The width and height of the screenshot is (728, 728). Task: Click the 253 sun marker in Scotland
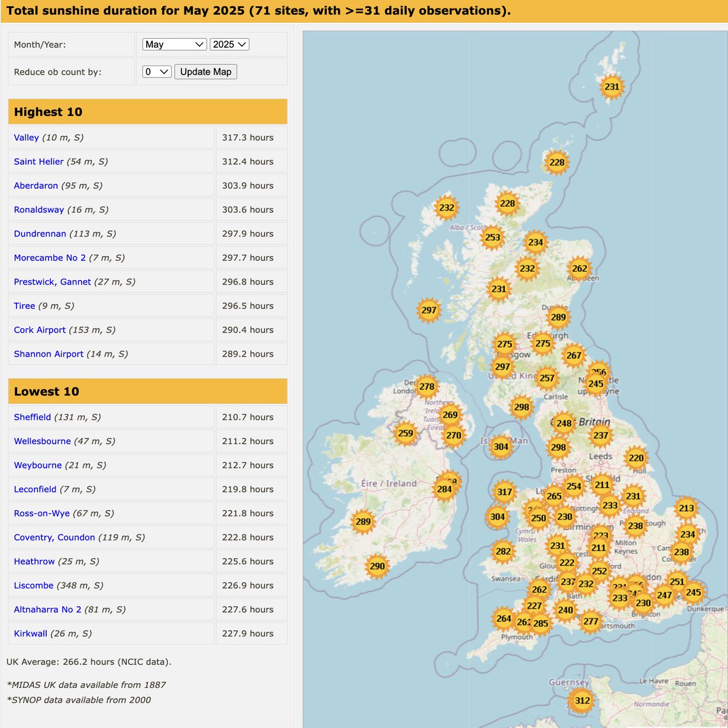[493, 238]
